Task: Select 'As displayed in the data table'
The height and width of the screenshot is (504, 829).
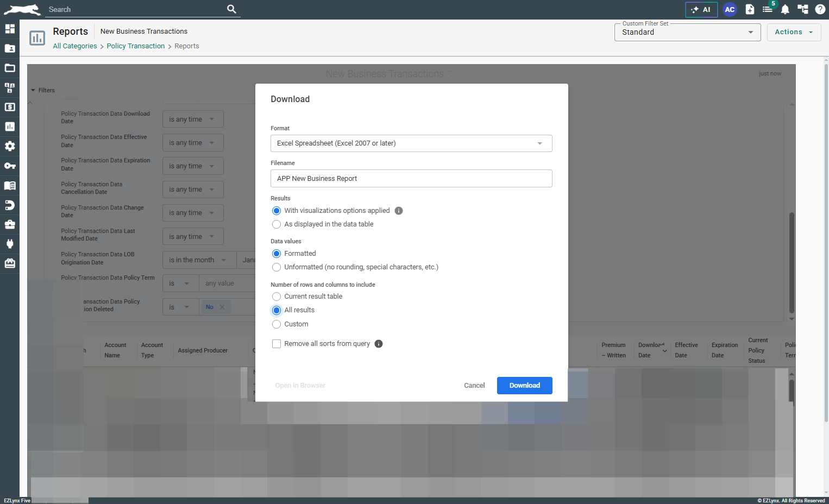Action: (x=277, y=224)
